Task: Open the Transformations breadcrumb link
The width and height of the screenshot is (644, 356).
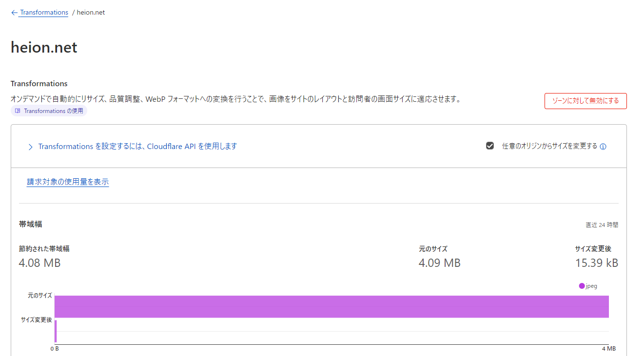Action: click(x=44, y=13)
